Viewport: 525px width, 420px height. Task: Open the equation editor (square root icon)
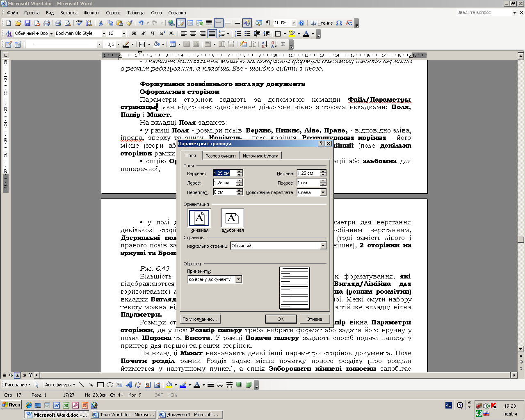click(349, 23)
